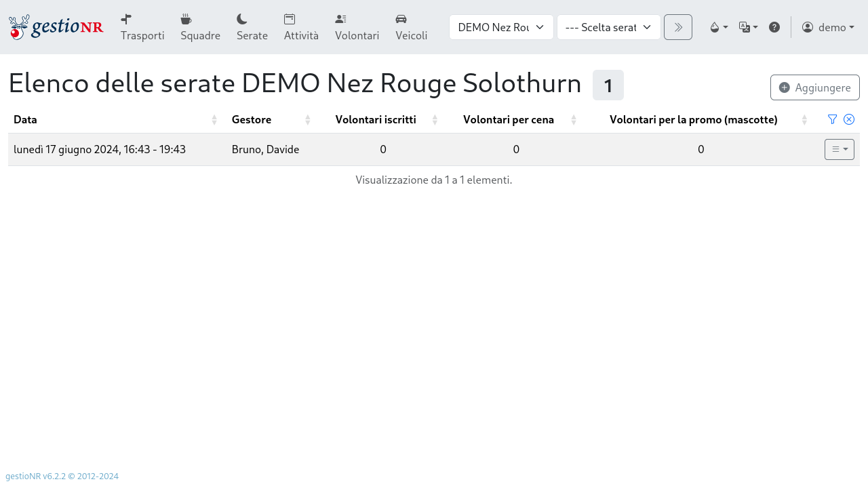Open the Trasporti section
Screen dimensions: 868x488
coord(142,27)
